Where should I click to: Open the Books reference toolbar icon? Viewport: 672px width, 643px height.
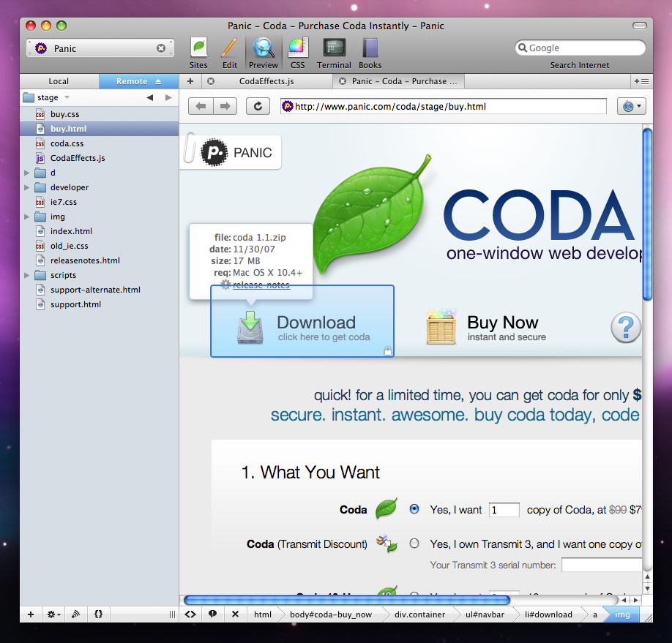click(x=370, y=48)
